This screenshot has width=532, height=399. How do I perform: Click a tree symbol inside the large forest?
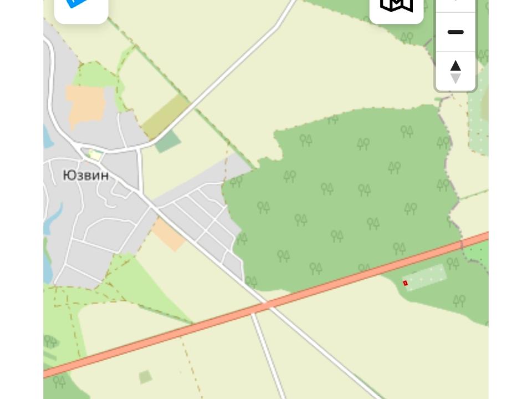point(328,188)
